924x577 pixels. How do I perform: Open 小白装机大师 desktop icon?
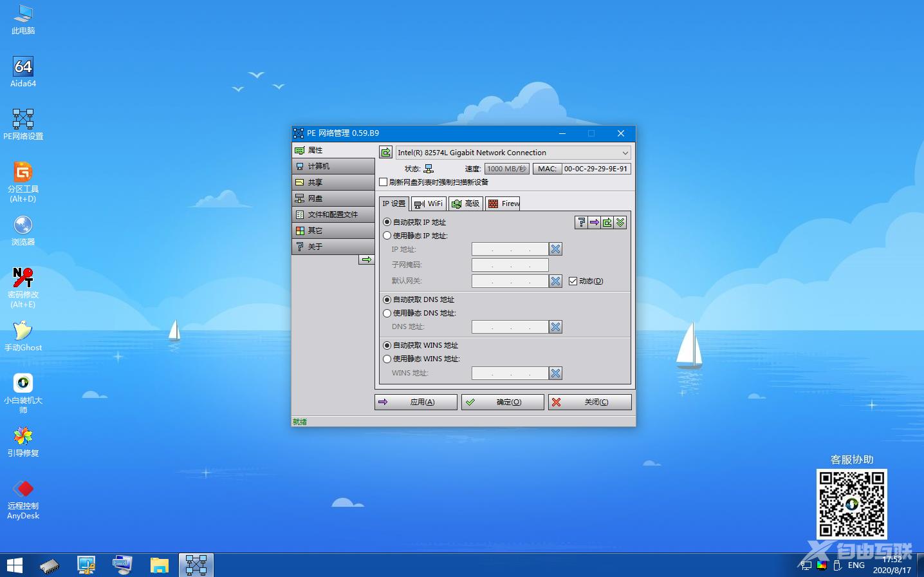(x=23, y=393)
